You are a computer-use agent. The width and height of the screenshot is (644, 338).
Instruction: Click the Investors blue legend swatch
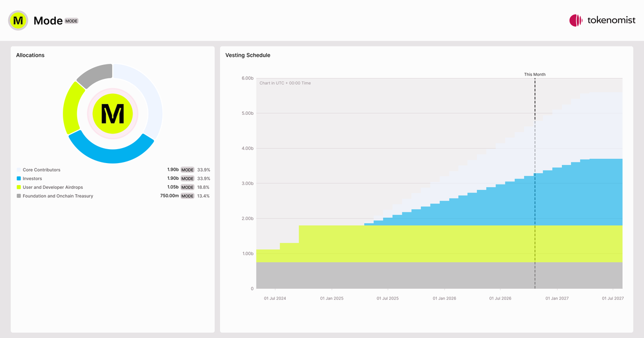tap(19, 179)
